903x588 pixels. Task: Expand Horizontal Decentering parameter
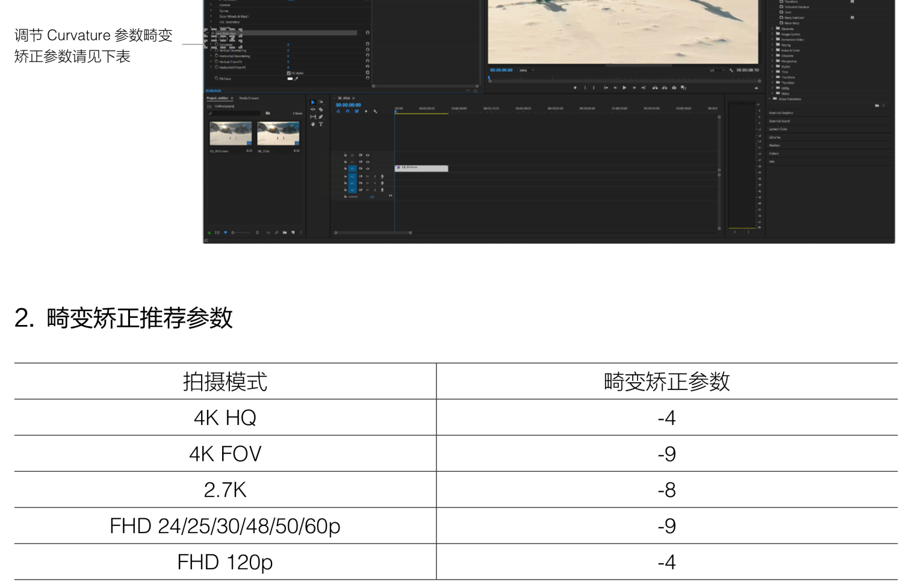pyautogui.click(x=211, y=56)
